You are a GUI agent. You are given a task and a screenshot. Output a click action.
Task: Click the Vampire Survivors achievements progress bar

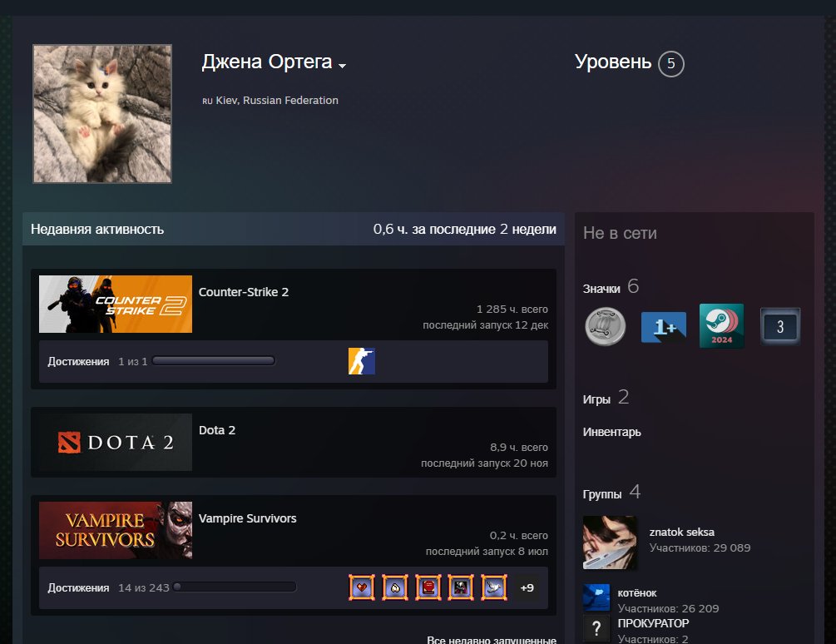pyautogui.click(x=235, y=587)
